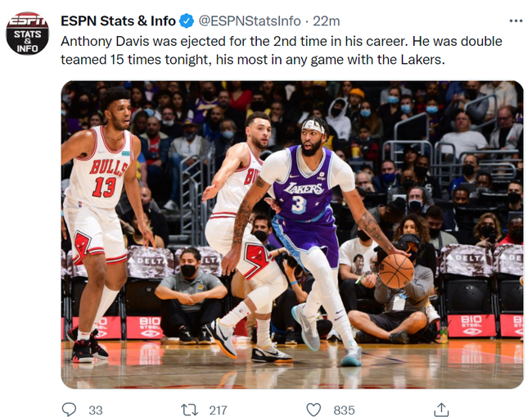Open the ESPN Stats & Info profile name
Screen dimensions: 532x417
click(118, 21)
